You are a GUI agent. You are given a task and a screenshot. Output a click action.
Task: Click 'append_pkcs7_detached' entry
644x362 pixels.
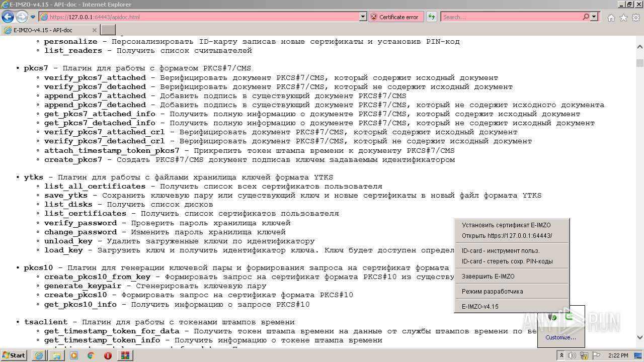click(x=95, y=105)
